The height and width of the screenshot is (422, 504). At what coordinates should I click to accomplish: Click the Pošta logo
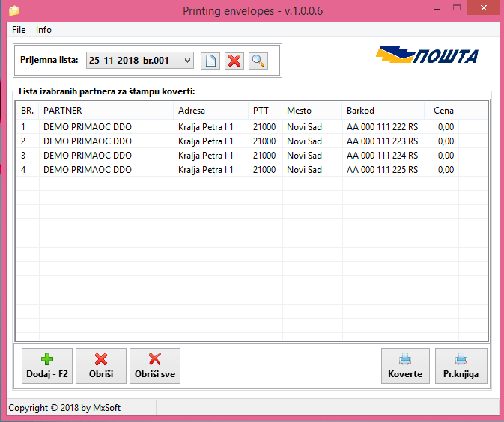427,55
